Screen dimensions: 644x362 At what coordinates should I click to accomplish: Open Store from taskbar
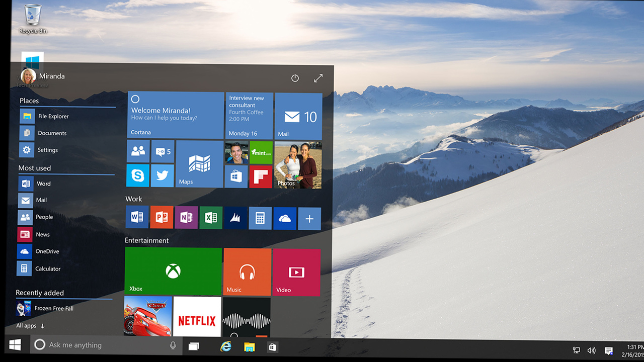tap(272, 347)
